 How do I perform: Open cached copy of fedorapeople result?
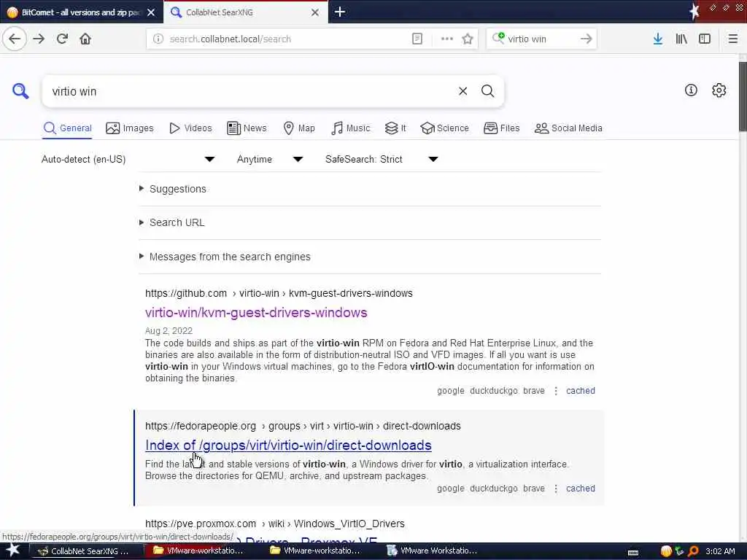(x=580, y=488)
